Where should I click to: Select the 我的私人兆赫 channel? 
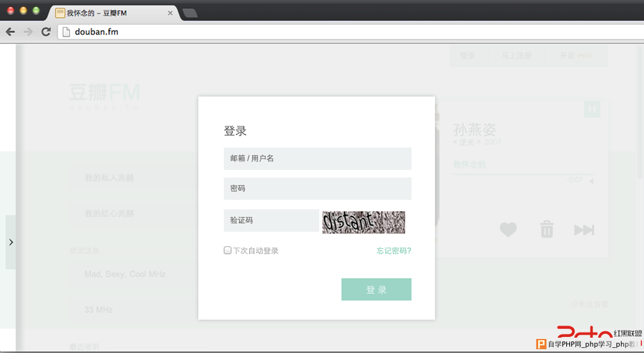109,177
